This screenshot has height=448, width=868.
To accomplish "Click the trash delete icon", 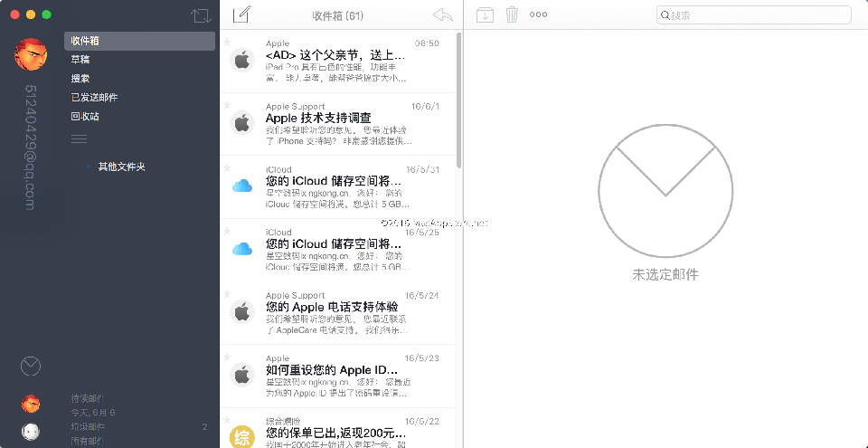I will [512, 14].
